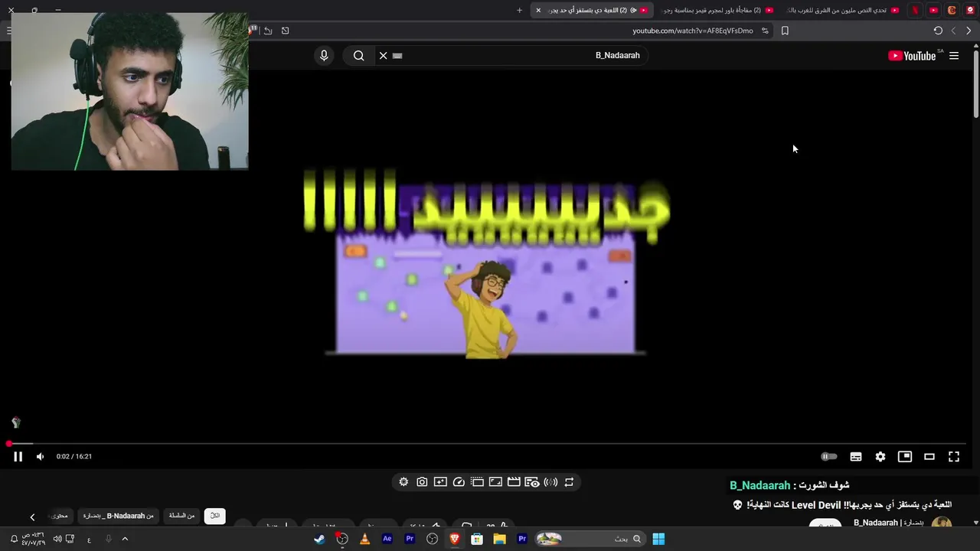This screenshot has width=980, height=551.
Task: Toggle subtitles on the video
Action: coord(856,456)
